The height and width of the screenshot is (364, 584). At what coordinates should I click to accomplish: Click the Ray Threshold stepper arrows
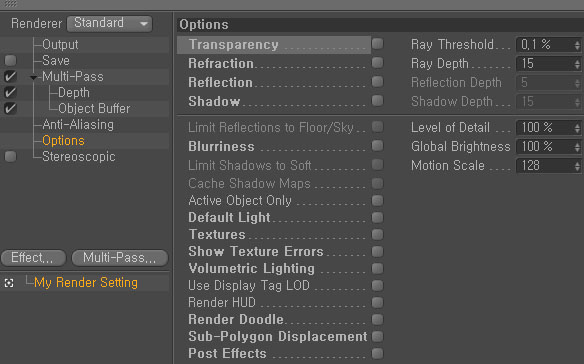[x=577, y=45]
